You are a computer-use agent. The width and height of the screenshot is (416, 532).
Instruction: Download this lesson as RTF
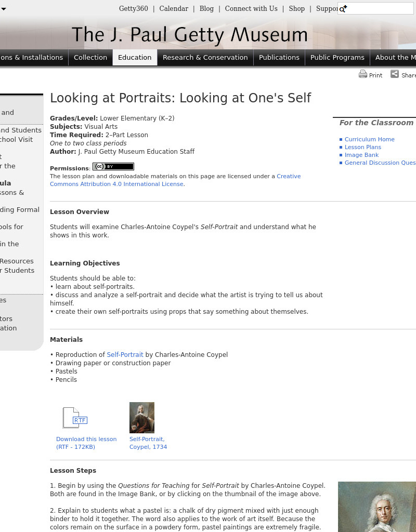click(x=86, y=443)
